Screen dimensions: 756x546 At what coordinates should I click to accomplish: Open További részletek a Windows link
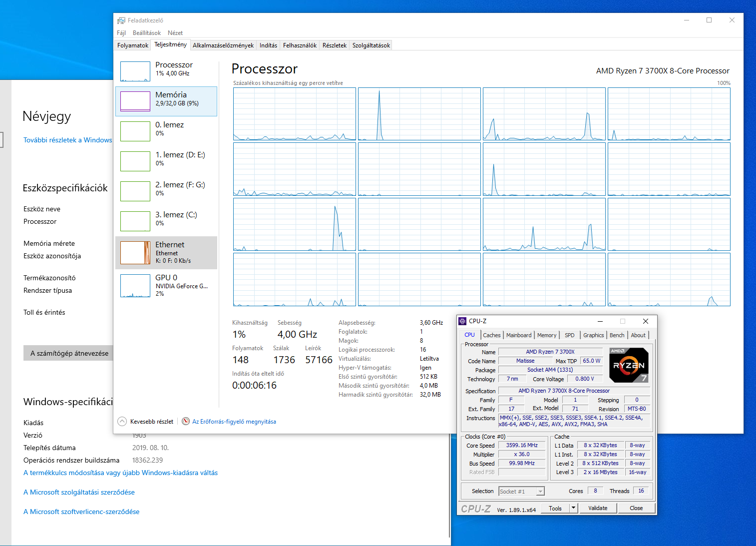(68, 140)
